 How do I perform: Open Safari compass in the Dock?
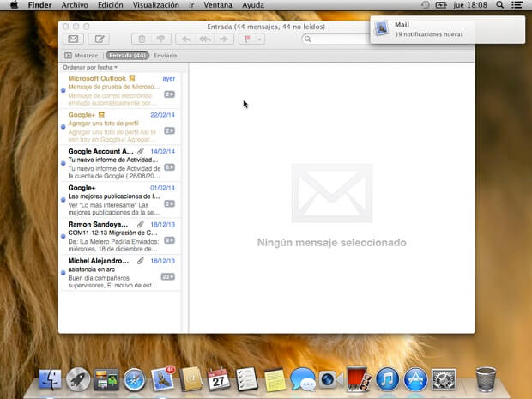tap(135, 379)
